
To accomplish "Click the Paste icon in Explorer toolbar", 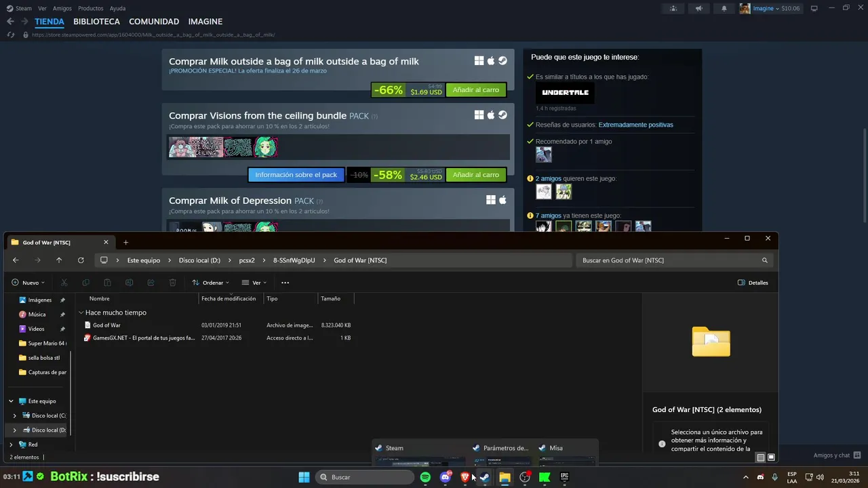I will point(107,283).
